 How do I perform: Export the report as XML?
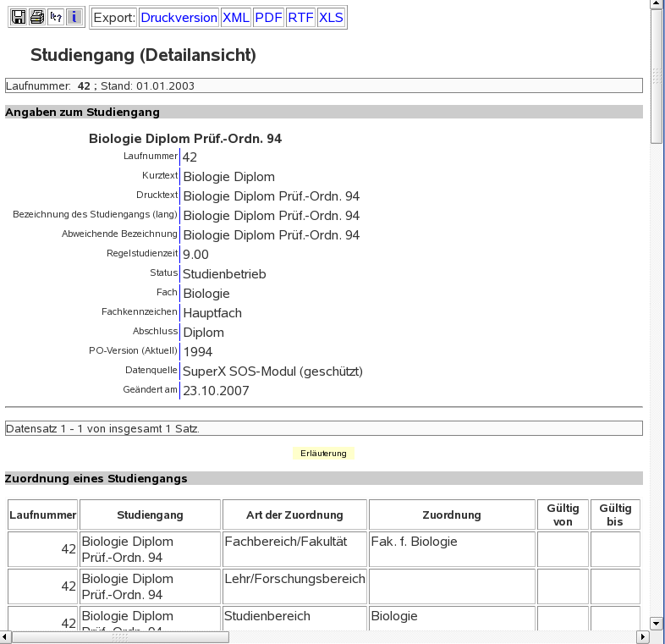click(236, 18)
